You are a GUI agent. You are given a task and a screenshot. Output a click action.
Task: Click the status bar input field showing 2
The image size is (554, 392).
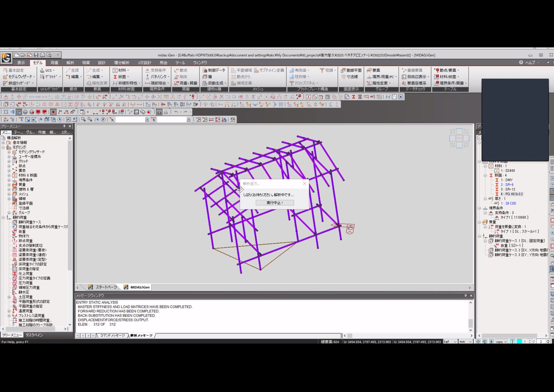pyautogui.click(x=541, y=342)
